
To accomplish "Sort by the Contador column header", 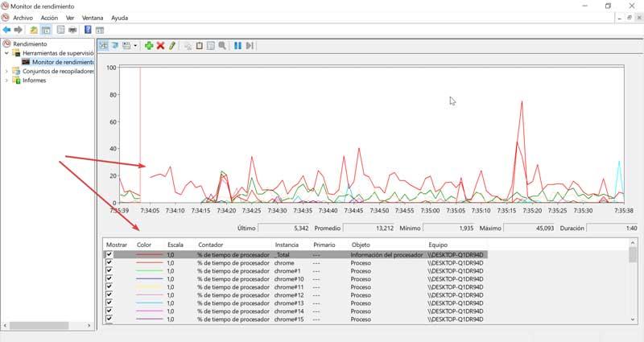I will click(x=211, y=245).
